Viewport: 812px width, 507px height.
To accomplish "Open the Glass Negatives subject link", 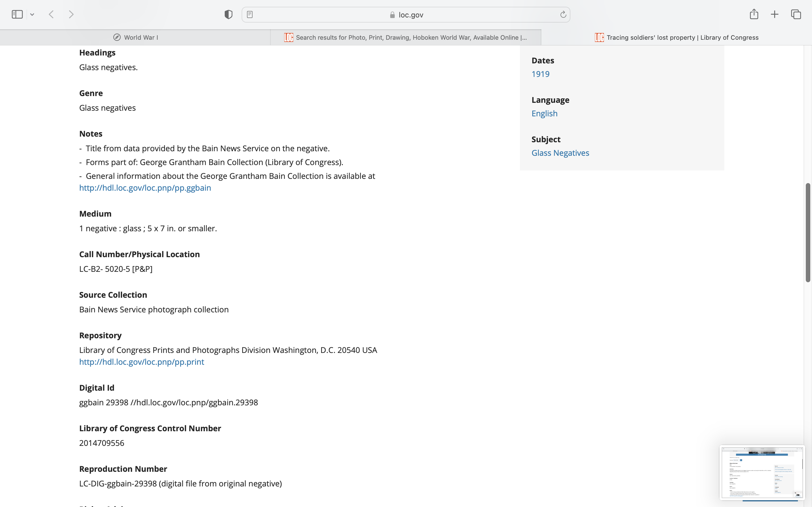I will click(x=560, y=153).
